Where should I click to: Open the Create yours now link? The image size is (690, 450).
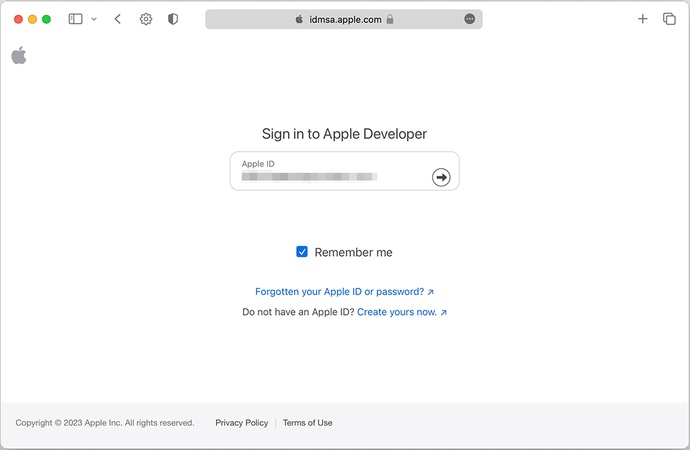coord(402,312)
